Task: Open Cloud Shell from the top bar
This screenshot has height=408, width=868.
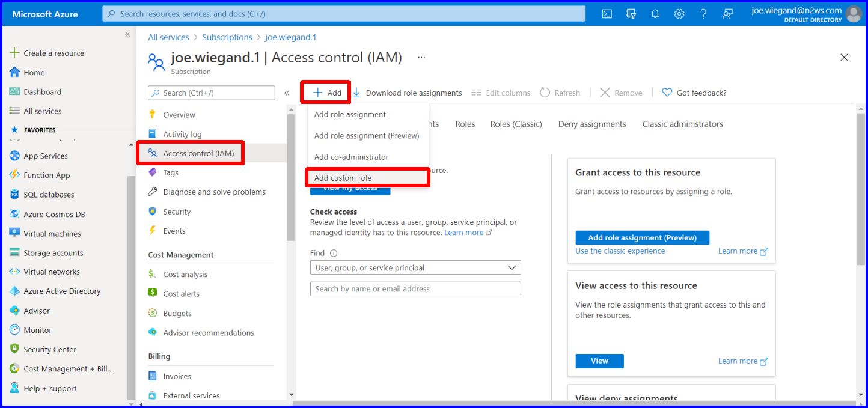Action: (x=607, y=14)
